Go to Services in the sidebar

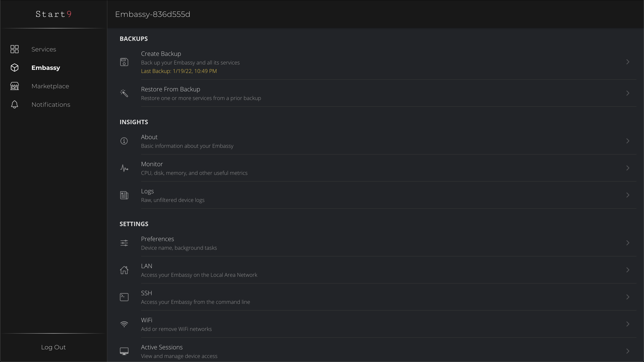pyautogui.click(x=44, y=49)
